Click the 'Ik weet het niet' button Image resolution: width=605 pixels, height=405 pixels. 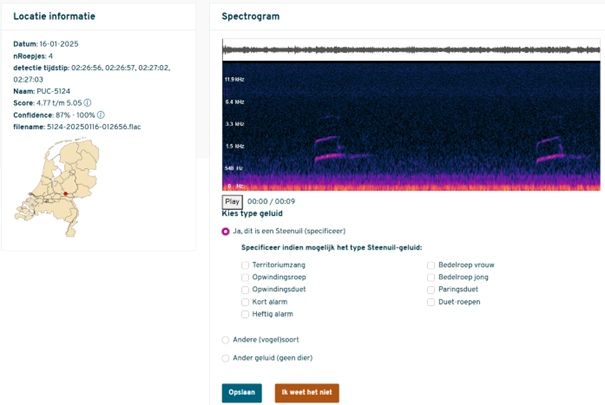(x=307, y=392)
